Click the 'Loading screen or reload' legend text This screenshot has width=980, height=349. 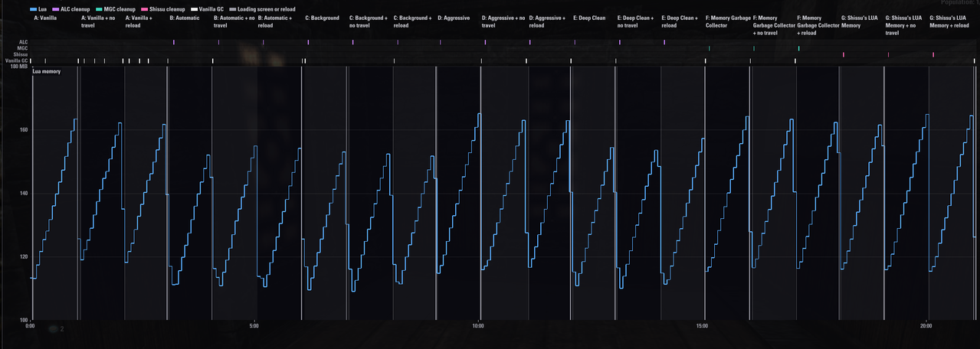coord(266,9)
